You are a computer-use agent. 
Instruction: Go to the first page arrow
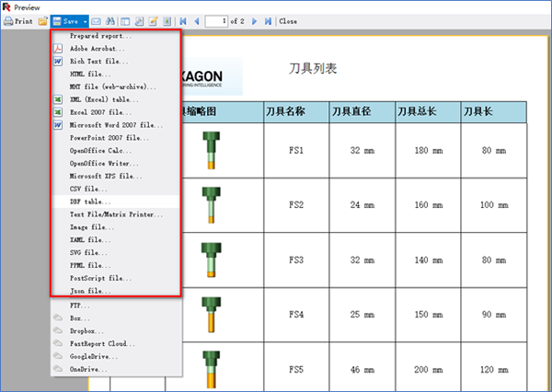pyautogui.click(x=183, y=20)
